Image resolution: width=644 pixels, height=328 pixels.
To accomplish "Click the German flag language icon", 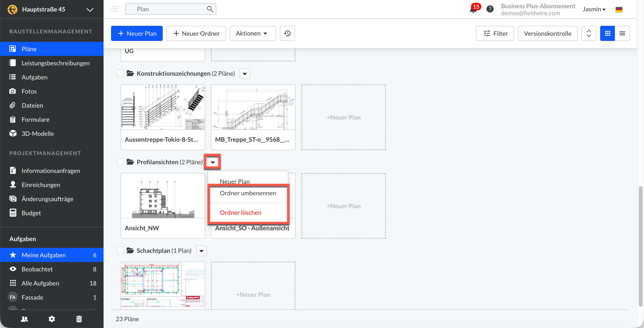I will 619,9.
